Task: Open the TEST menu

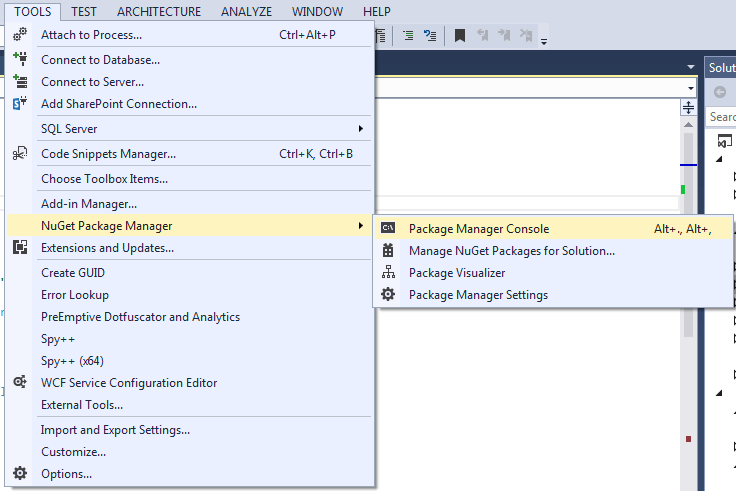Action: coord(84,11)
